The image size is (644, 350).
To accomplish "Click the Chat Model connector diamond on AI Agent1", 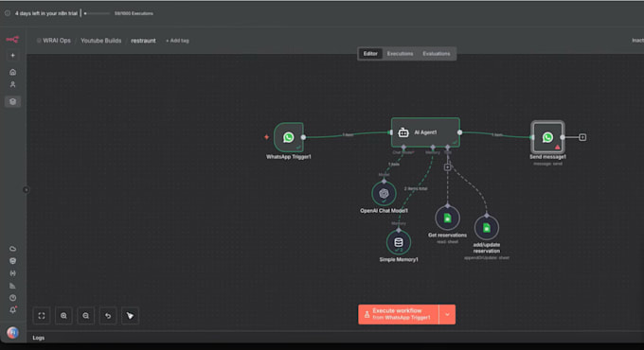I will (x=403, y=147).
